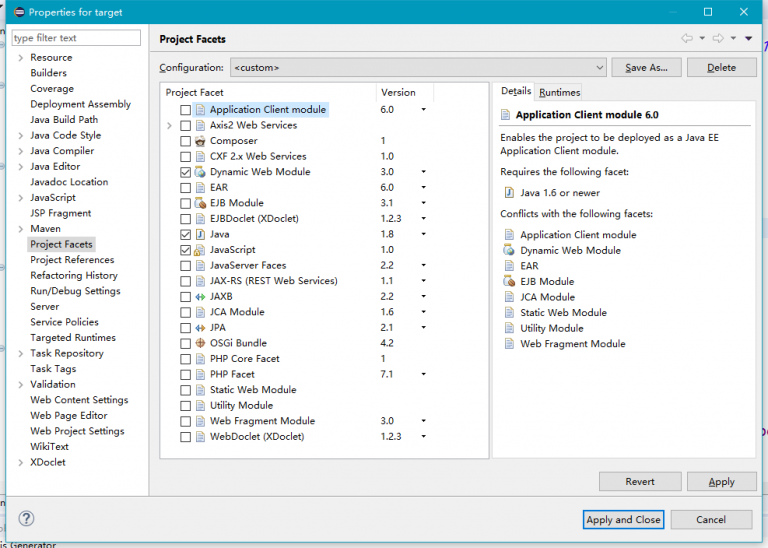Screen dimensions: 768x548
Task: Select the Details tab
Action: 516,91
